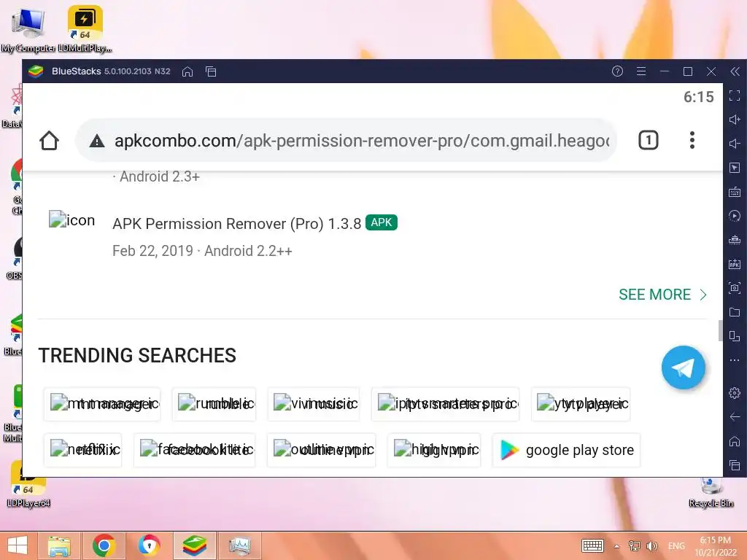Select the outline vpn trending search

pyautogui.click(x=322, y=450)
